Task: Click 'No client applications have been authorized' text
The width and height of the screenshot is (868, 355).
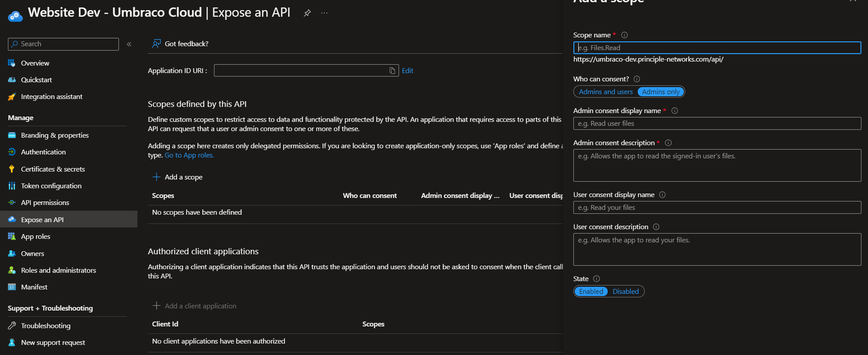Action: click(218, 341)
